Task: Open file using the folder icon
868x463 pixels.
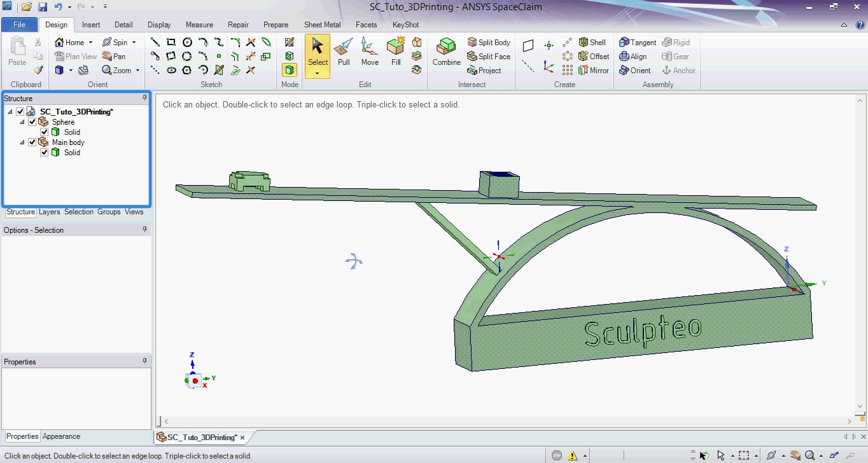Action: [x=27, y=7]
